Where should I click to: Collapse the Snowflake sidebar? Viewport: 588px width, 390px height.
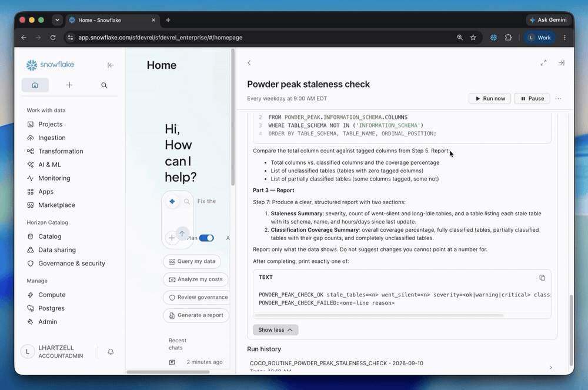pyautogui.click(x=111, y=65)
